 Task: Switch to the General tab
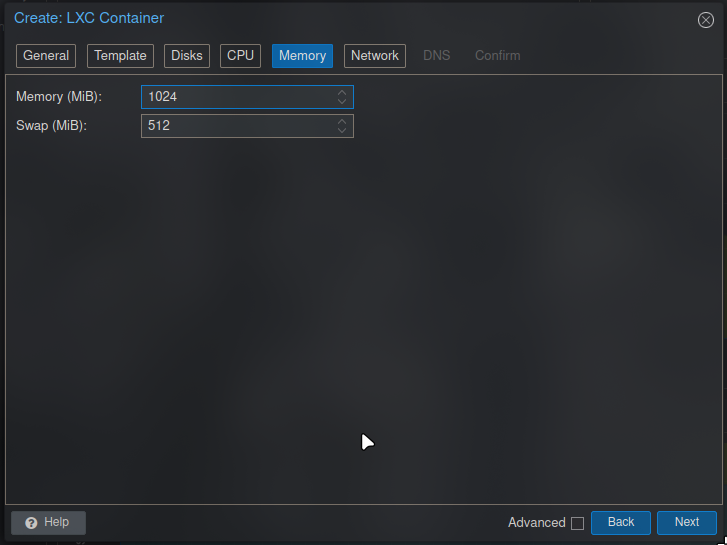(46, 56)
